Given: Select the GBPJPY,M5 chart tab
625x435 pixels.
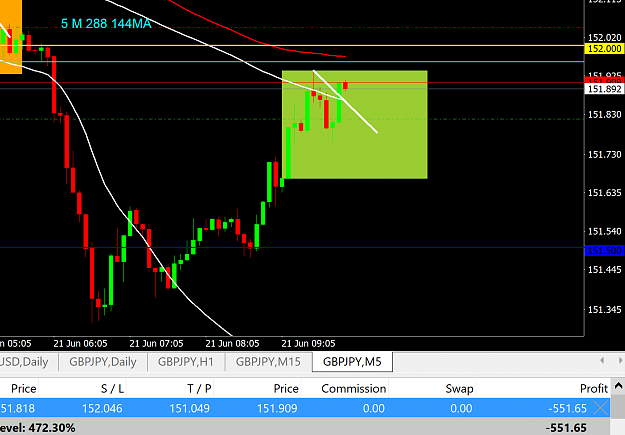Looking at the screenshot, I should pos(352,362).
